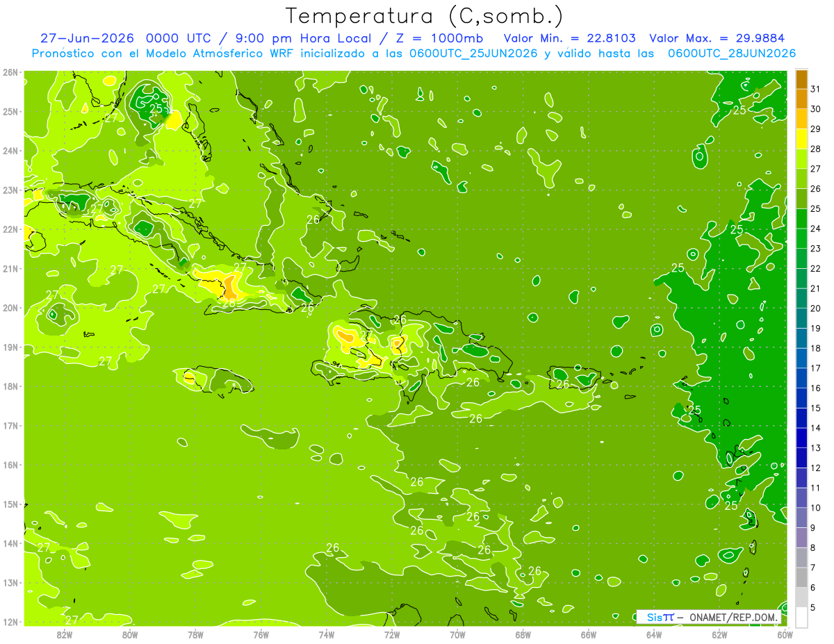
Task: Click the yellow color-scale swatch between 28 and 29
Action: click(x=801, y=139)
